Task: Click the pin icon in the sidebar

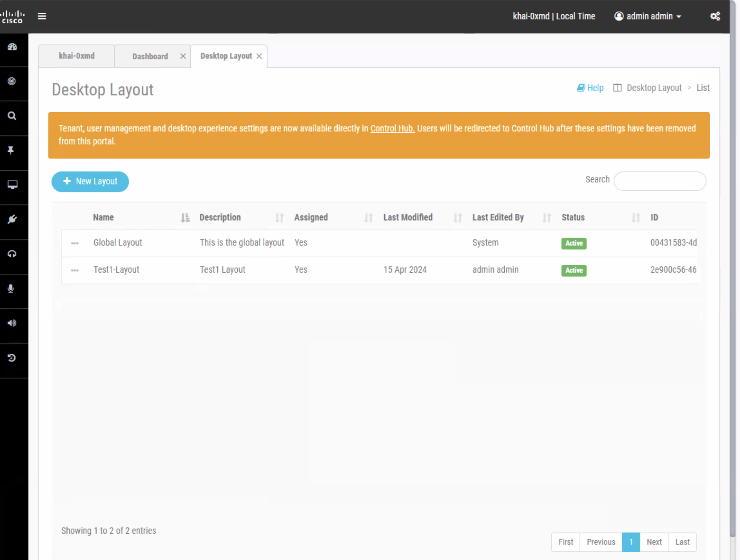Action: (x=11, y=150)
